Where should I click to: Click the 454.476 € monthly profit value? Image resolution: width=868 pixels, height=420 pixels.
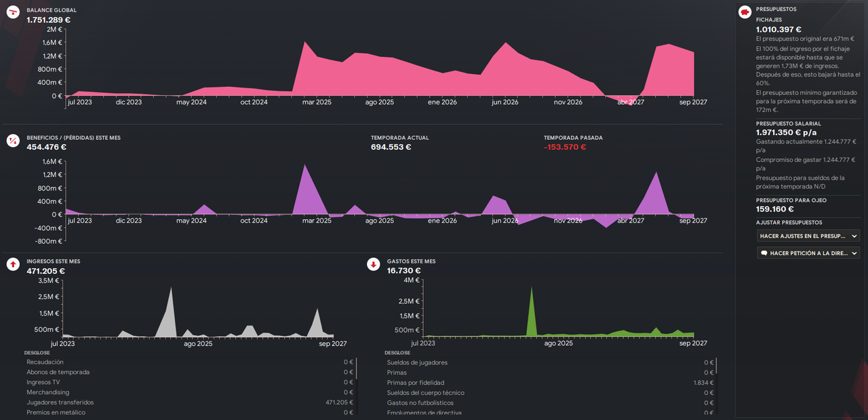click(46, 147)
